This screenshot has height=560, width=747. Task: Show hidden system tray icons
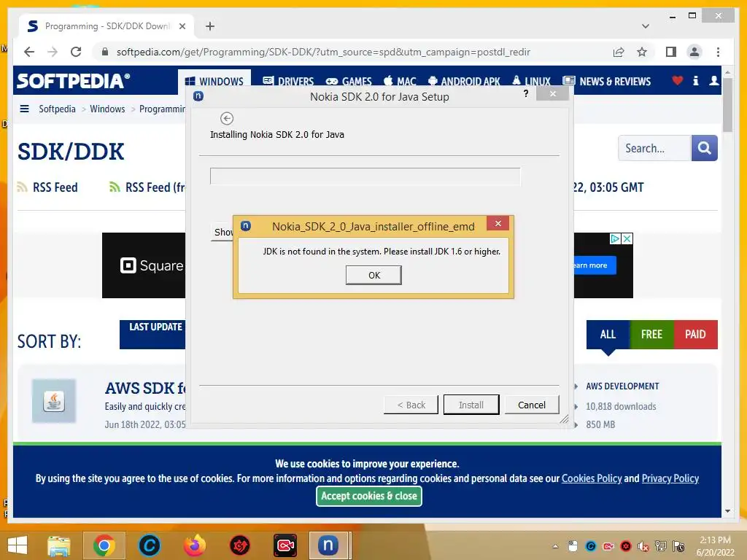555,546
